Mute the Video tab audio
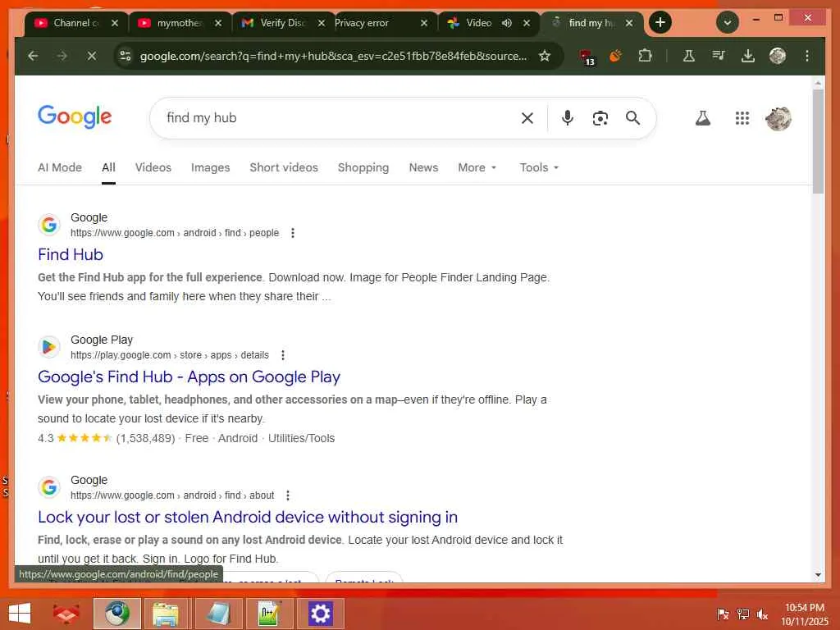 coord(506,23)
